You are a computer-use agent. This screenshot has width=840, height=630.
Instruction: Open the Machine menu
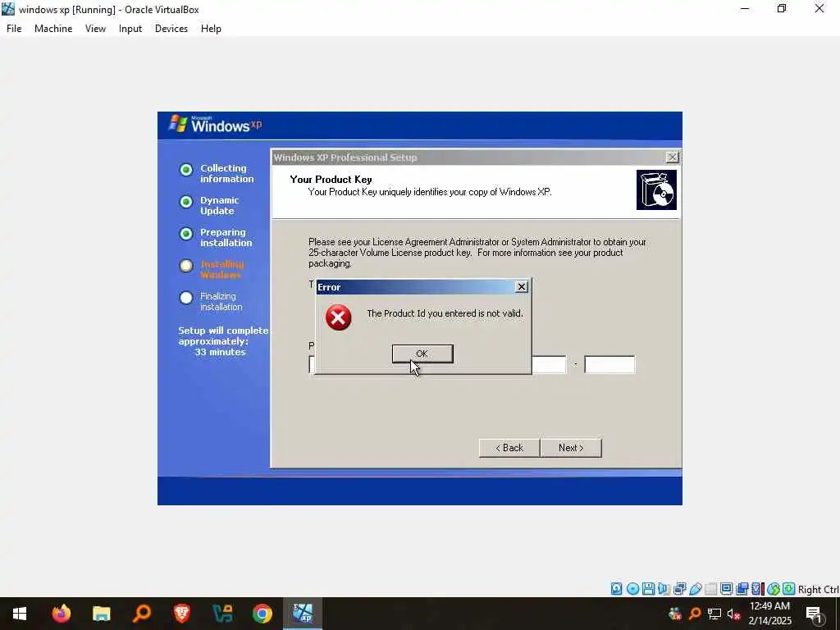point(53,29)
